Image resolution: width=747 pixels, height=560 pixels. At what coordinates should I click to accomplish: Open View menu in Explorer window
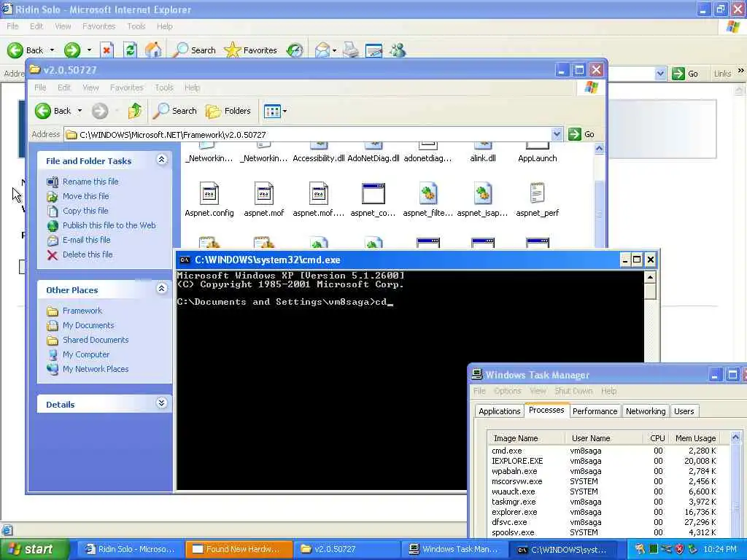[x=90, y=87]
